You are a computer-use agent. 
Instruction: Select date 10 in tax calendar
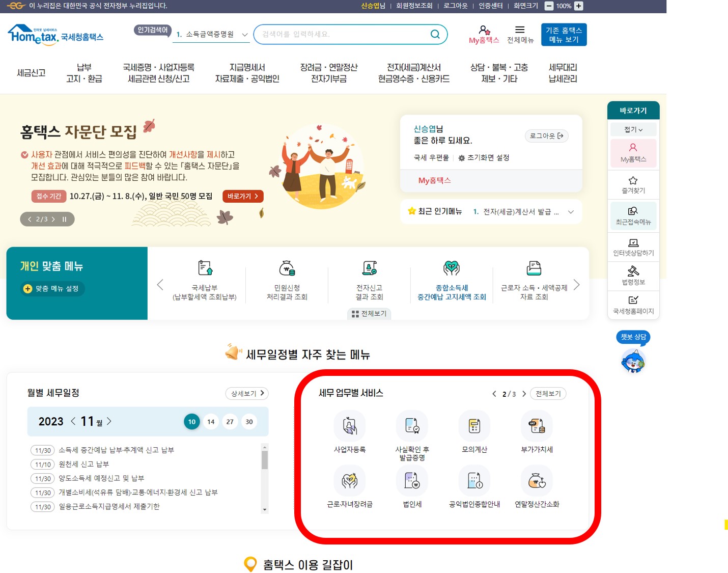tap(192, 422)
